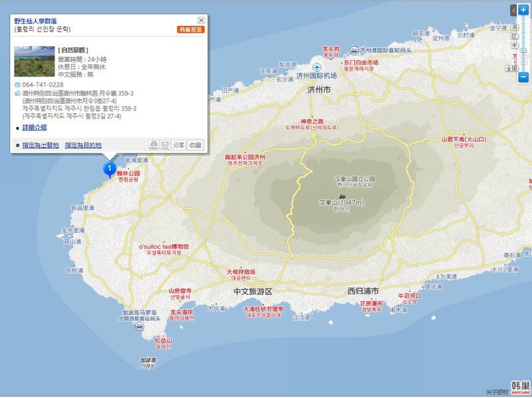
Task: Click the 分享 share button
Action: (178, 145)
